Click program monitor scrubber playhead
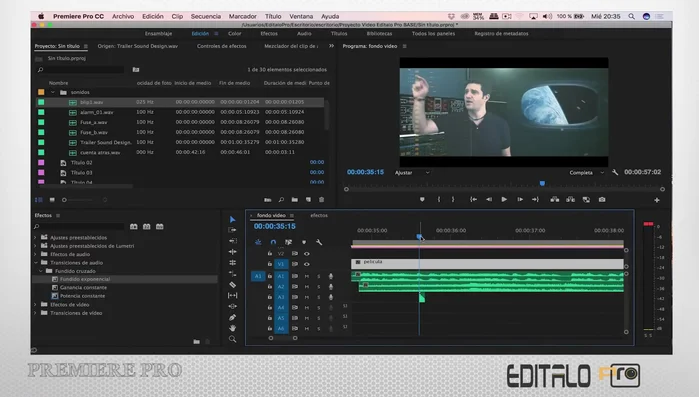699x397 pixels. pyautogui.click(x=542, y=183)
